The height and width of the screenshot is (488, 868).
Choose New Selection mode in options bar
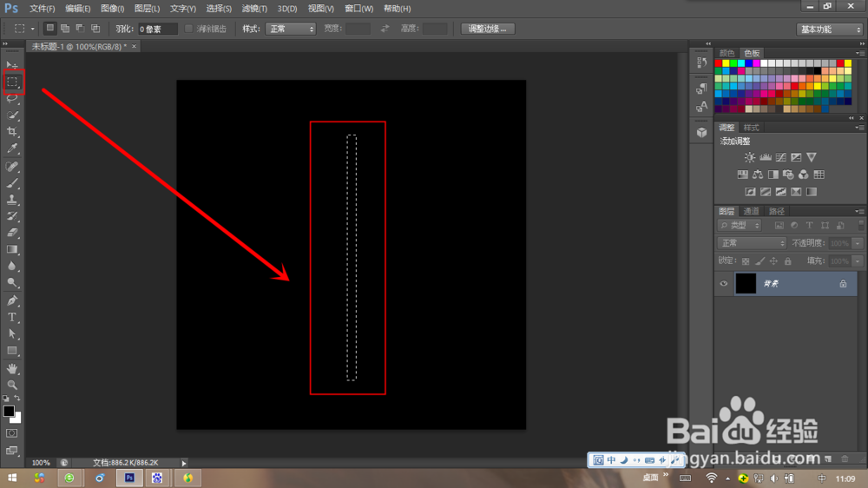(49, 29)
